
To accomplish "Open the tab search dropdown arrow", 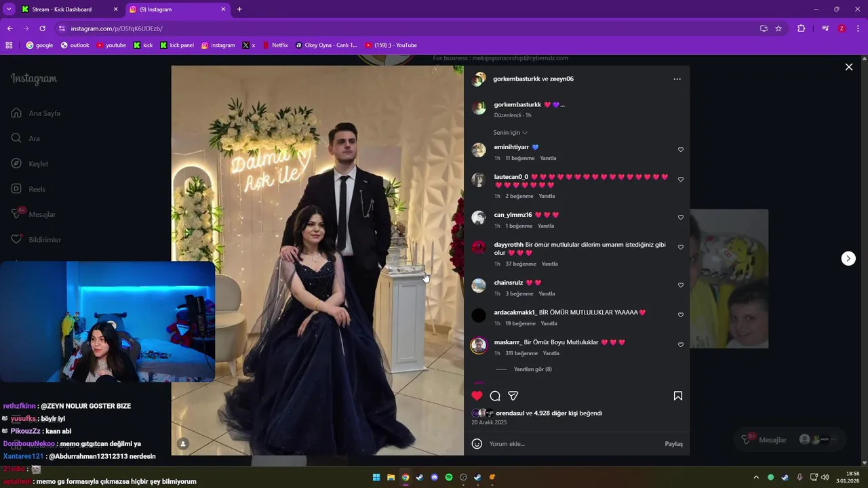I will pyautogui.click(x=9, y=9).
